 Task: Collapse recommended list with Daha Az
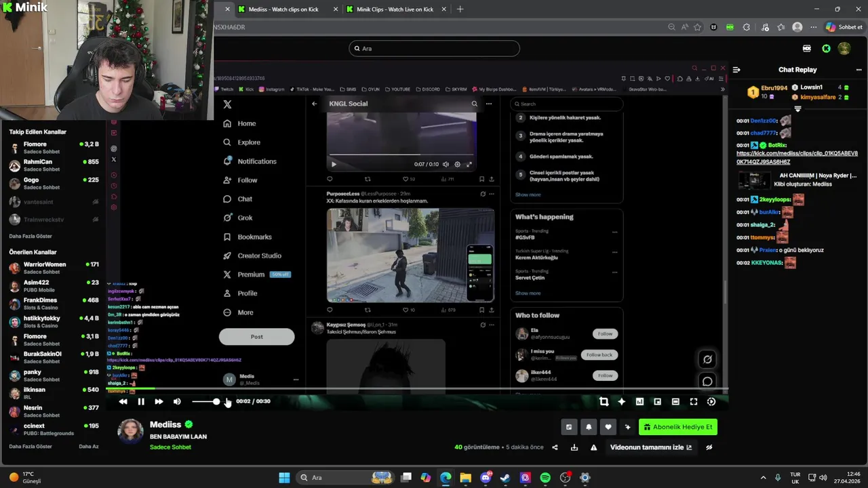tap(89, 447)
